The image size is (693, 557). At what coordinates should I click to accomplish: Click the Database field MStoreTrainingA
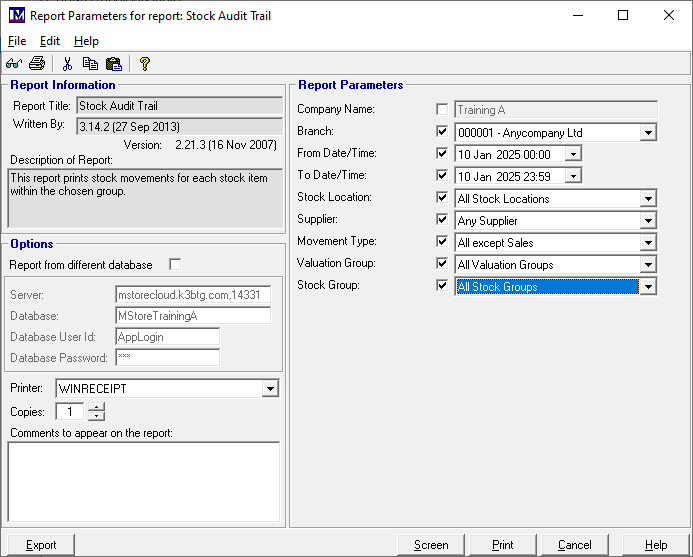click(x=193, y=316)
